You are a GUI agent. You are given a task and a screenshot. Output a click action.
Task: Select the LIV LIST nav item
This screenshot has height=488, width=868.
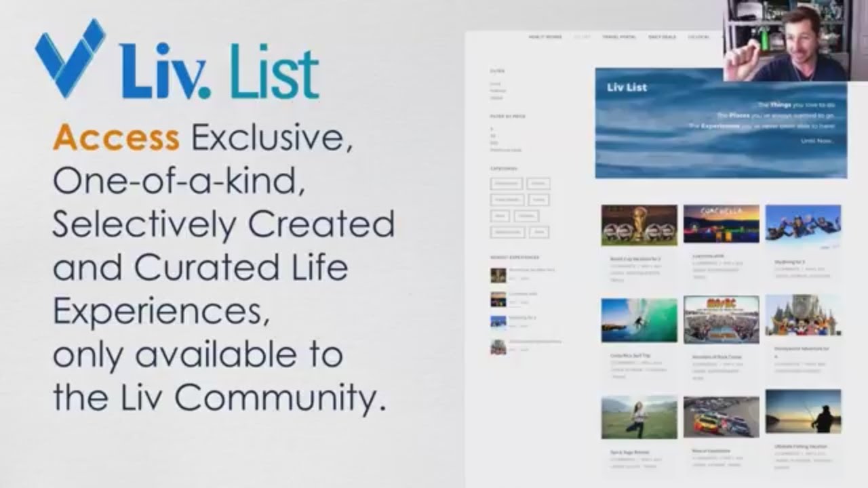[x=582, y=37]
